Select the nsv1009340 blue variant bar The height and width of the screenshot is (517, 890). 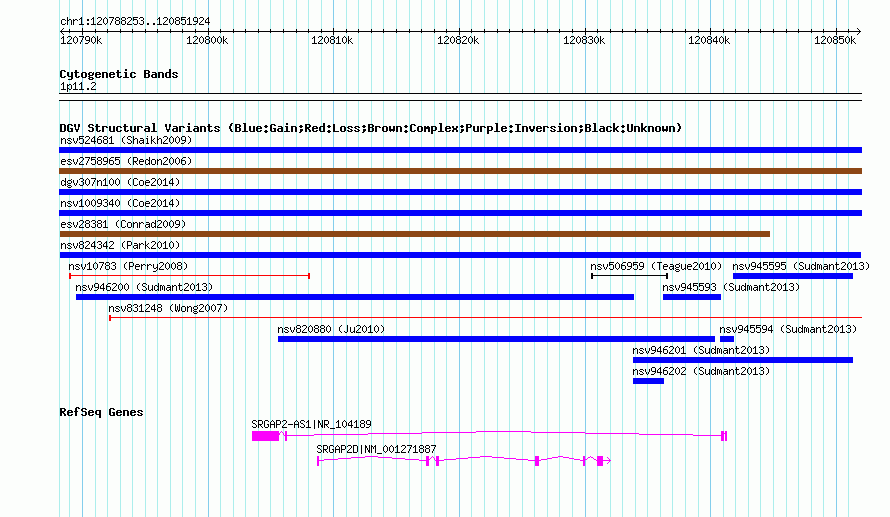460,213
